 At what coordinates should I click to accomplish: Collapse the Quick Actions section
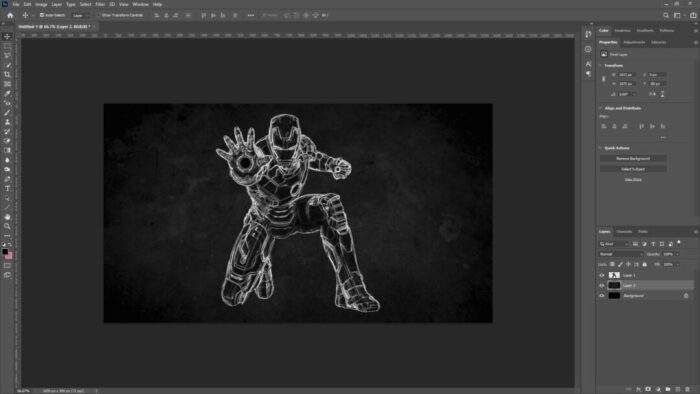pyautogui.click(x=600, y=148)
